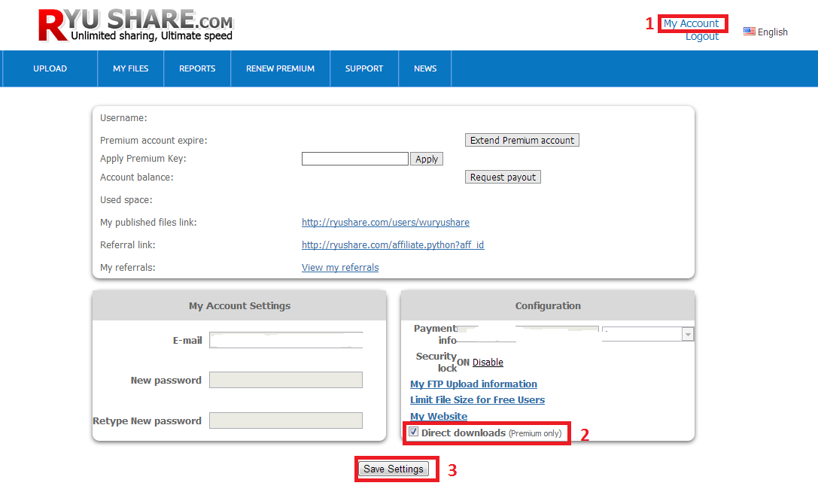Open Limit File Size for Free Users

[477, 399]
